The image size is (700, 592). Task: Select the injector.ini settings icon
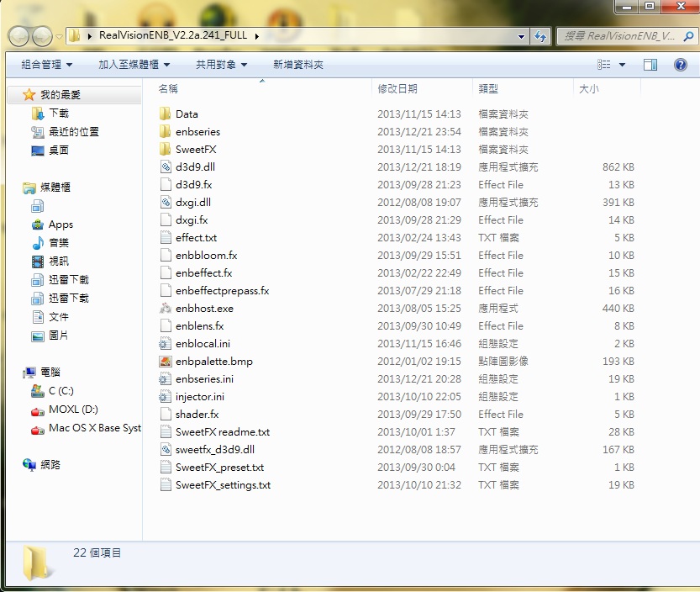pos(166,396)
